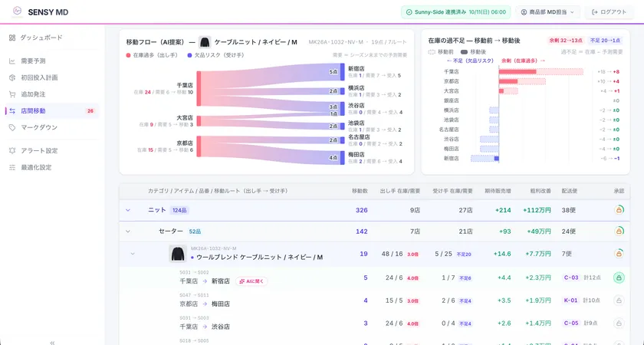644x345 pixels.
Task: Open 需要予測 from the sidebar
Action: [x=52, y=61]
